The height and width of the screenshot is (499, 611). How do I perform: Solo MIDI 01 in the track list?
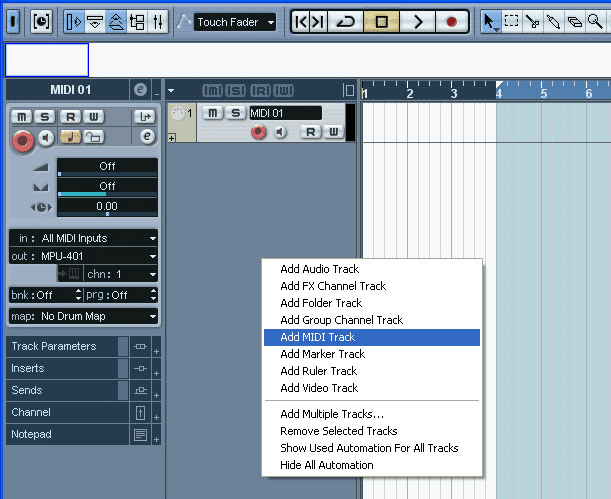click(235, 113)
